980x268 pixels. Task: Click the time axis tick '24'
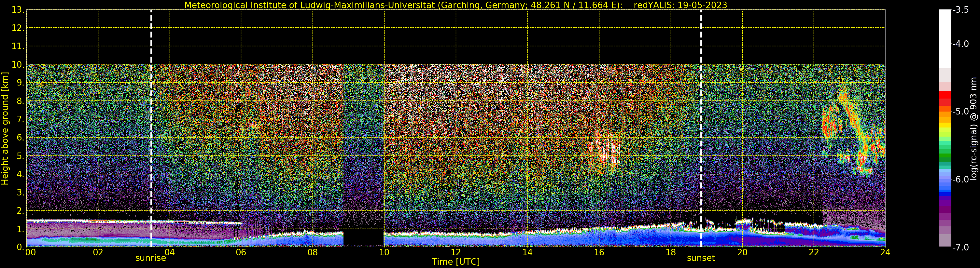(885, 252)
